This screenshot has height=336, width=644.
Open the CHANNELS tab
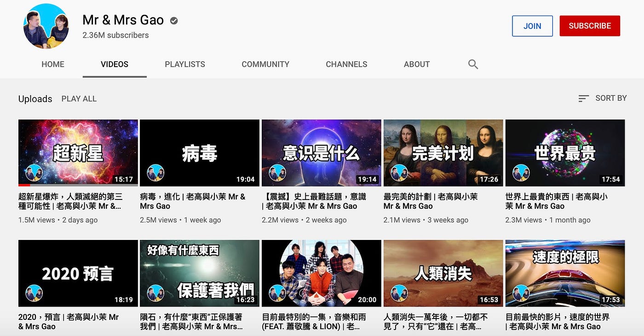click(x=346, y=64)
